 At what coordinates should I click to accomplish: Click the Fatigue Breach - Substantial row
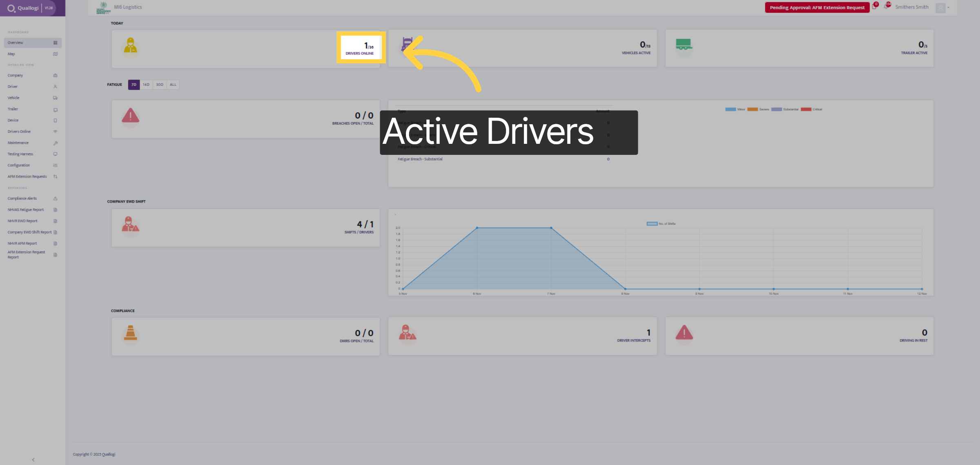tap(503, 159)
